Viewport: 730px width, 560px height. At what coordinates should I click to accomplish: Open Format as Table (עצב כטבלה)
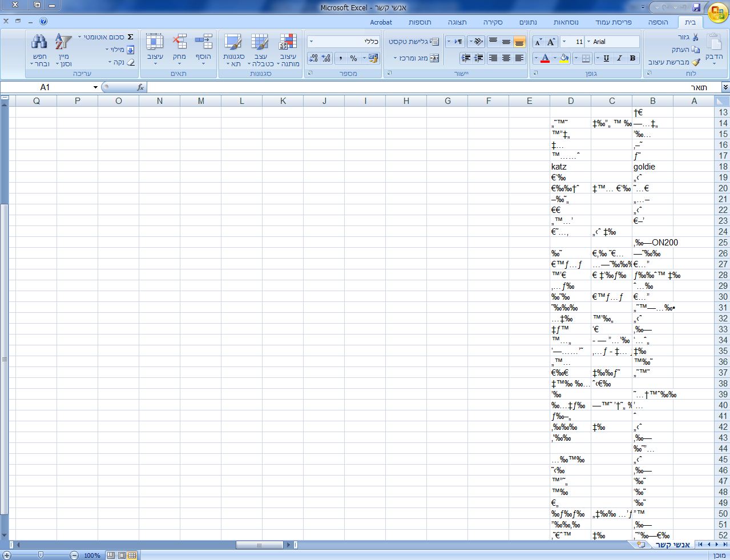pos(260,50)
